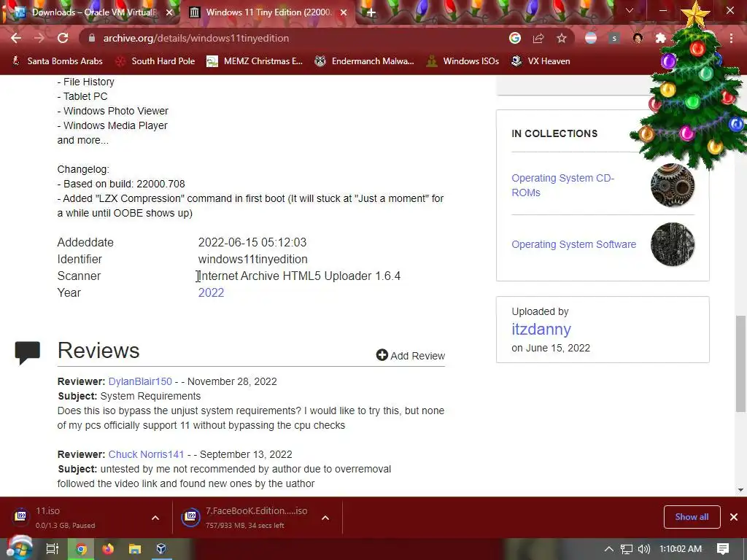Open the volume control tray icon

(x=643, y=549)
